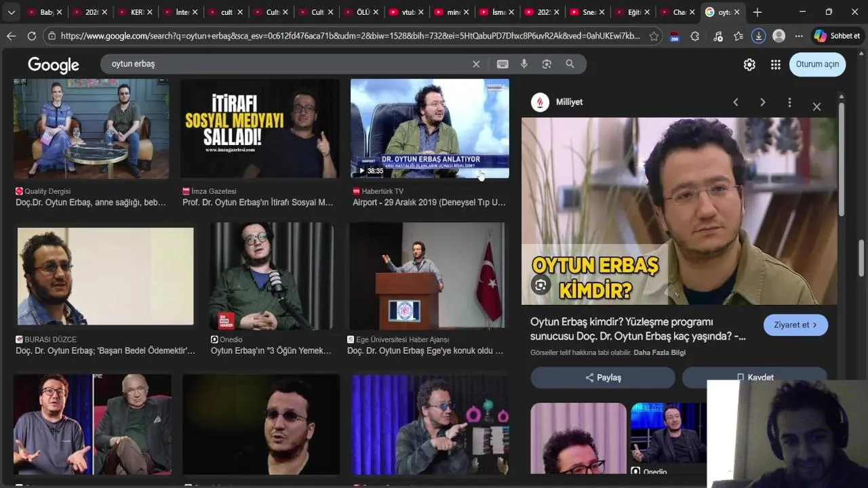868x488 pixels.
Task: Submit search with the magnifier icon
Action: pos(570,64)
